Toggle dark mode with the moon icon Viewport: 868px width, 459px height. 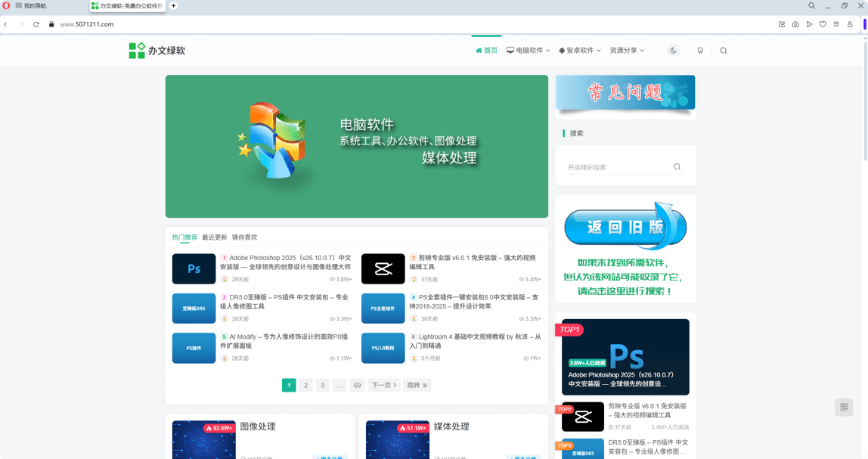point(673,50)
